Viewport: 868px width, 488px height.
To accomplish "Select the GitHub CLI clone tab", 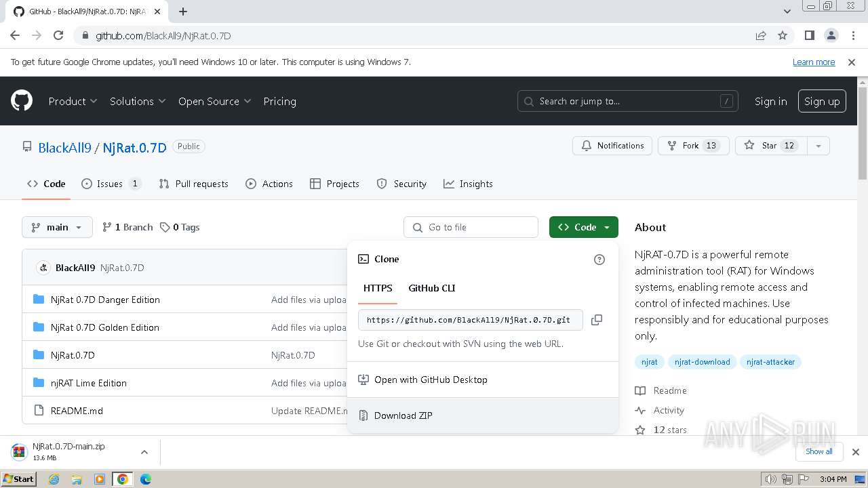I will click(432, 288).
